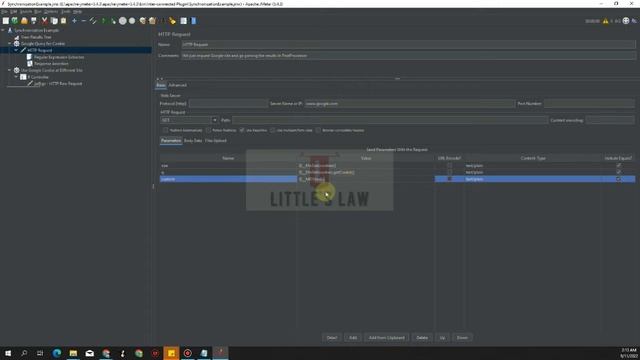Screen dimensions: 640x360
Task: Save the test plan via toolbar icon
Action: tap(34, 21)
